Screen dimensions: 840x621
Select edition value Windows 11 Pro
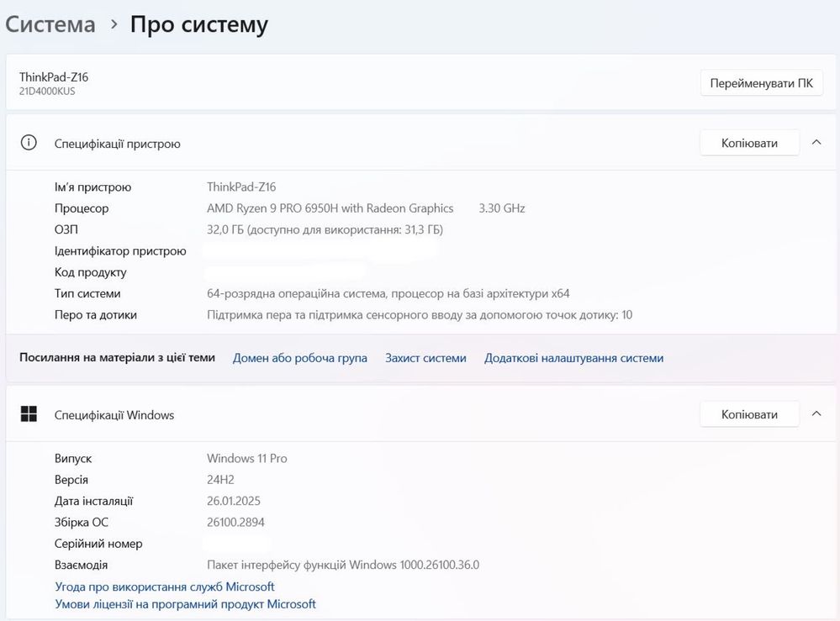tap(247, 458)
